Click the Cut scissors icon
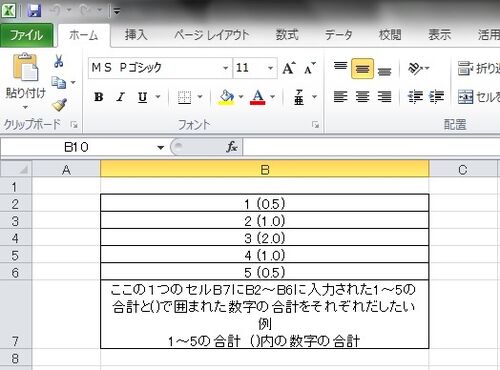This screenshot has width=500, height=370. pos(59,61)
